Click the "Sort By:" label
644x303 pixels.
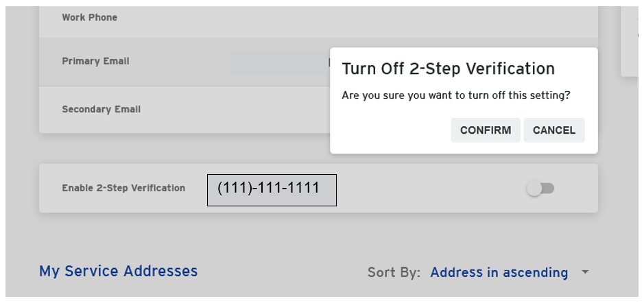(394, 273)
